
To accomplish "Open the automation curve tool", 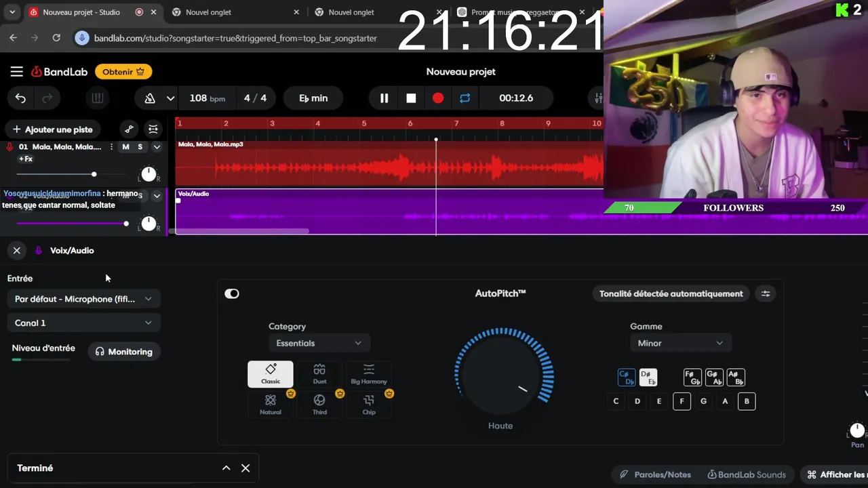I will [x=129, y=129].
